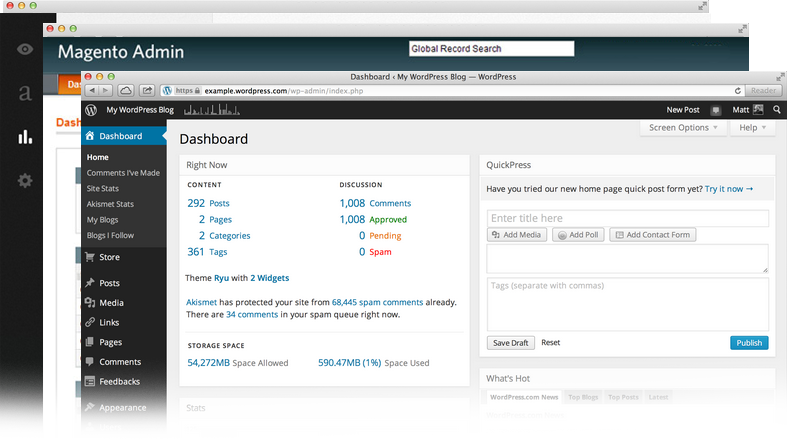
Task: Open Comments I've Made in the sidebar
Action: [x=123, y=173]
